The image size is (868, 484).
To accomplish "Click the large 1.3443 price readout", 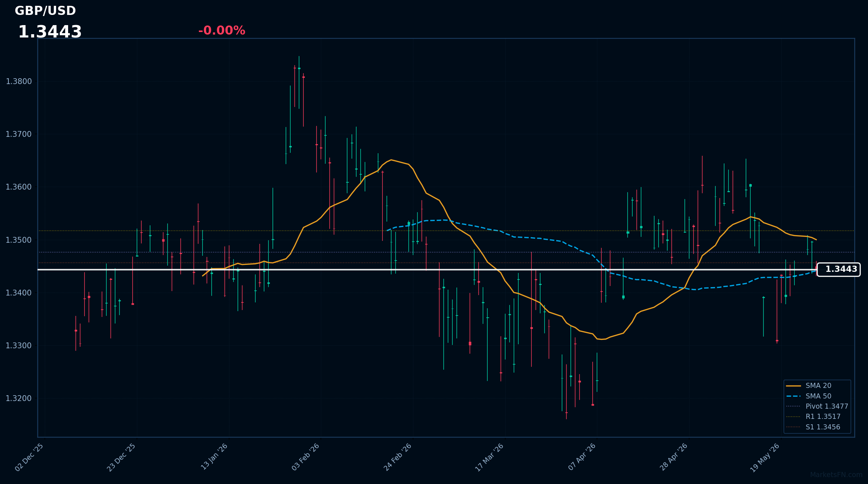I will [50, 32].
